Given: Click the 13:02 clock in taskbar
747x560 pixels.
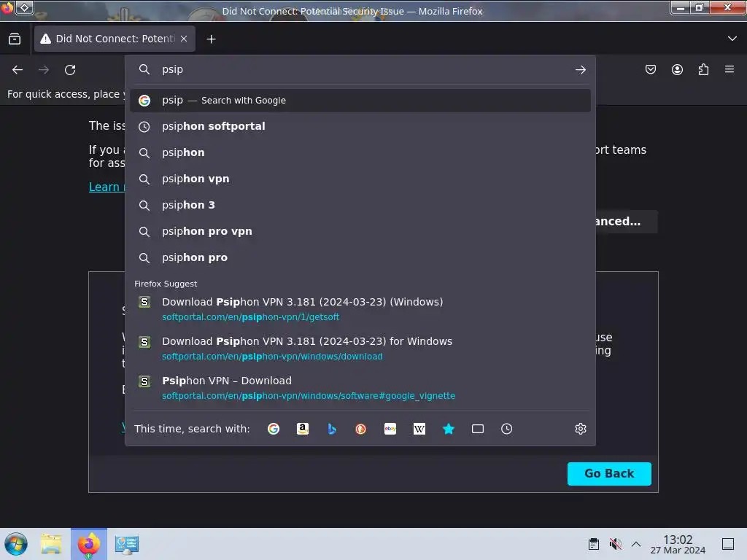Looking at the screenshot, I should (678, 544).
